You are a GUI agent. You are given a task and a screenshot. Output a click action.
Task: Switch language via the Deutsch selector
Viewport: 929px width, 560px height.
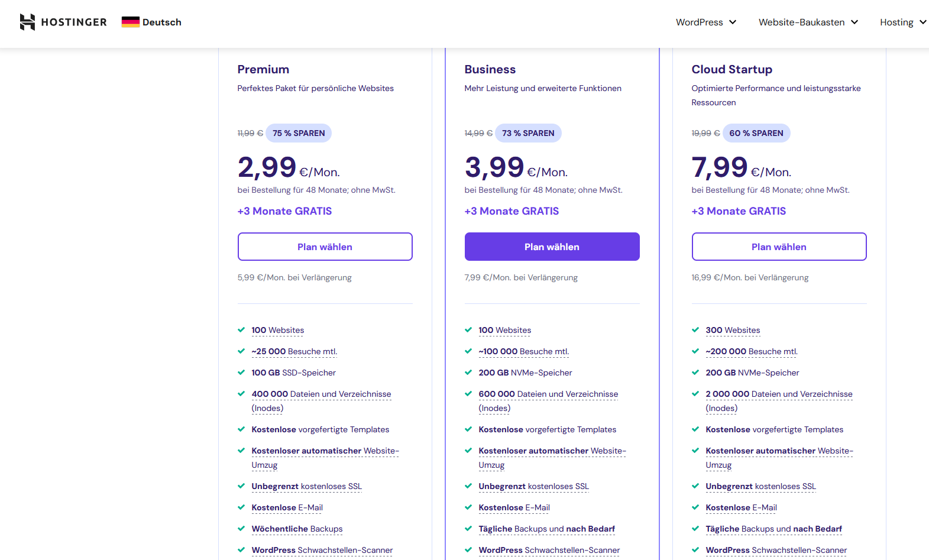coord(151,22)
